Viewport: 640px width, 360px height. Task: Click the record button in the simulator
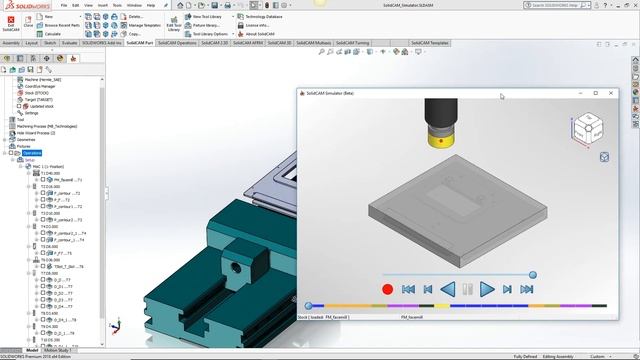pos(387,289)
